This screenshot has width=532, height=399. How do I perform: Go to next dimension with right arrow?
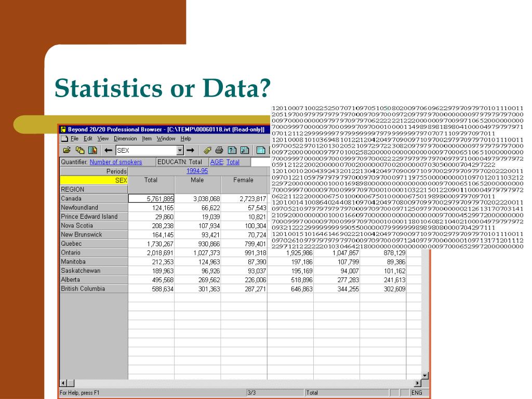coord(191,150)
